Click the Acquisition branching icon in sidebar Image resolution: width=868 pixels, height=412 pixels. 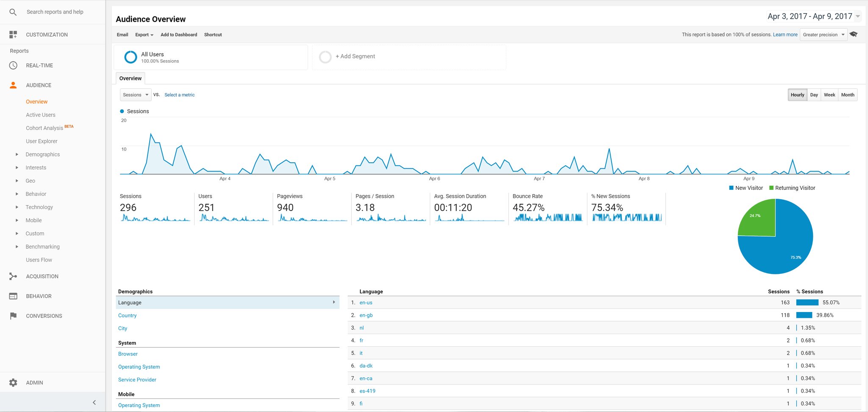click(x=13, y=276)
